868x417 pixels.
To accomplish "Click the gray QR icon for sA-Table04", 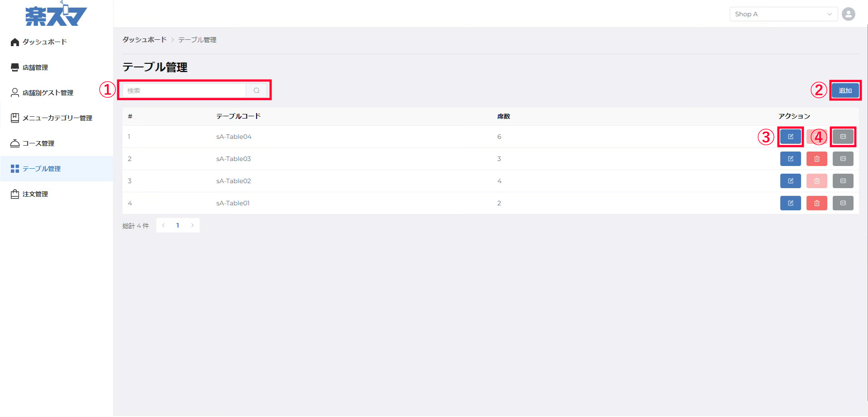I will click(843, 137).
